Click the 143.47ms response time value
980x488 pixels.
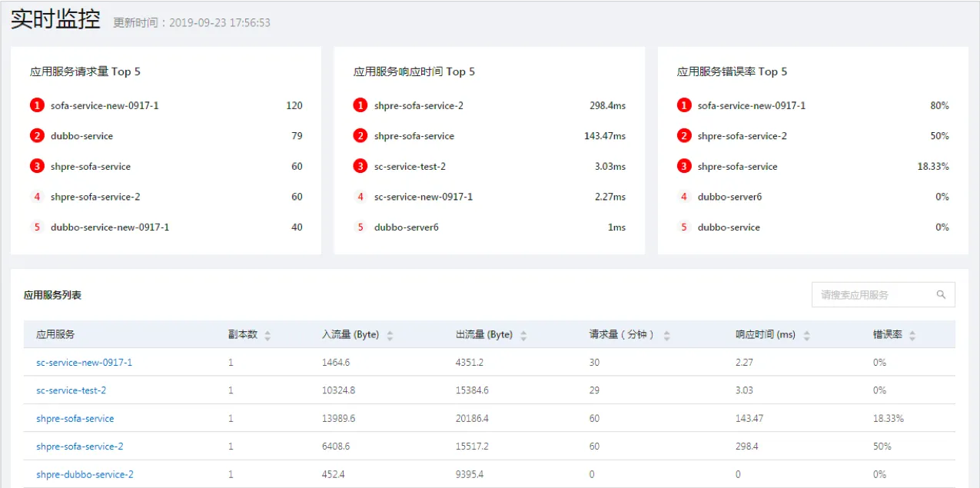(x=605, y=136)
